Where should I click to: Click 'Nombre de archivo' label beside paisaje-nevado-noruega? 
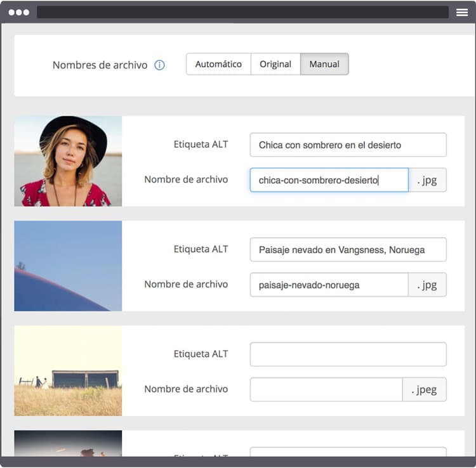[x=186, y=284]
